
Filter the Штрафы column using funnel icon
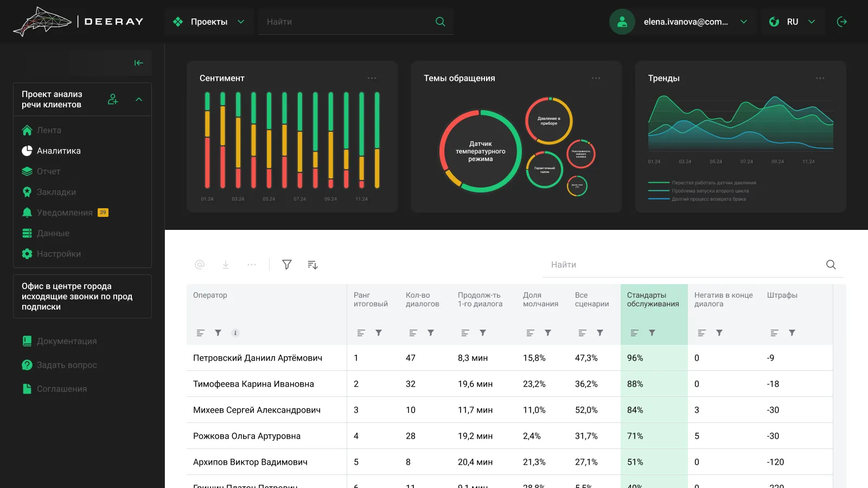(792, 333)
